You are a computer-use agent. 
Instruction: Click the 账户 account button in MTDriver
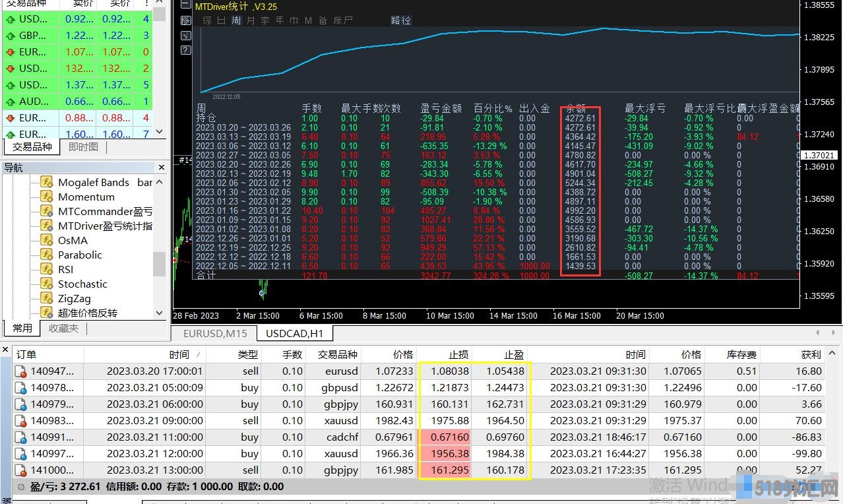pos(343,20)
